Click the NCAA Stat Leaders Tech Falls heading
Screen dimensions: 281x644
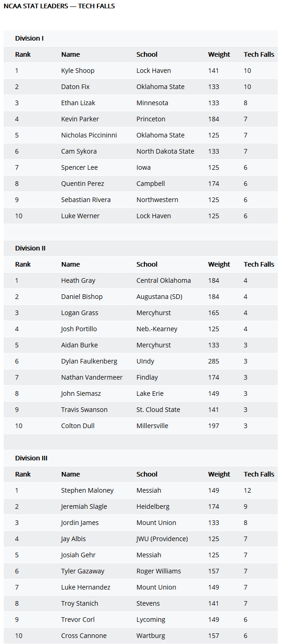pos(59,6)
